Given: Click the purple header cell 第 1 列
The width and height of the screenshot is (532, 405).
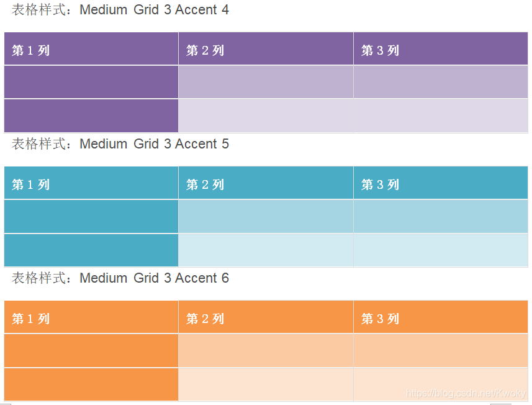Looking at the screenshot, I should 91,48.
